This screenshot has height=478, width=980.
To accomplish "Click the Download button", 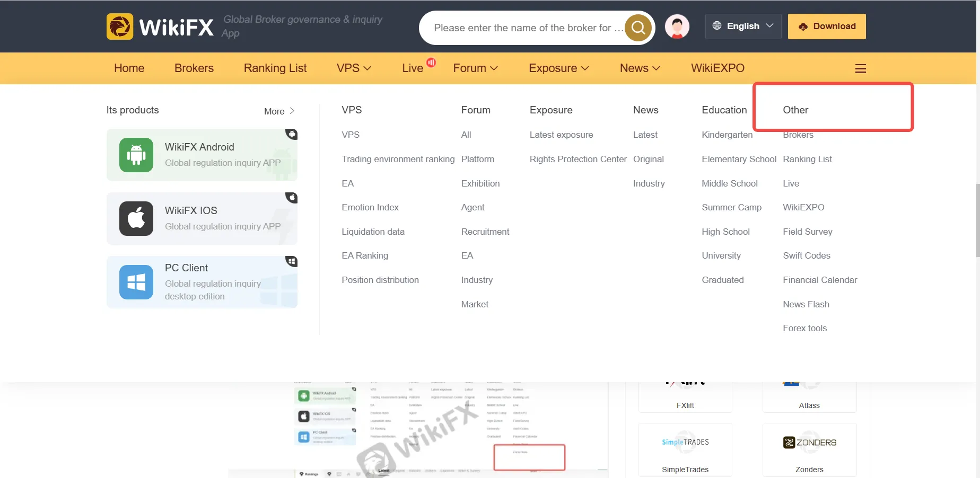I will pyautogui.click(x=827, y=26).
